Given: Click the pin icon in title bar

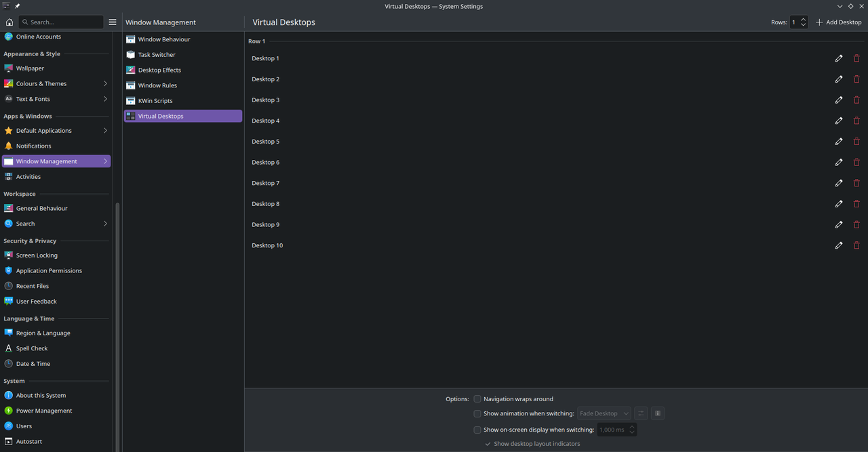Looking at the screenshot, I should point(18,6).
